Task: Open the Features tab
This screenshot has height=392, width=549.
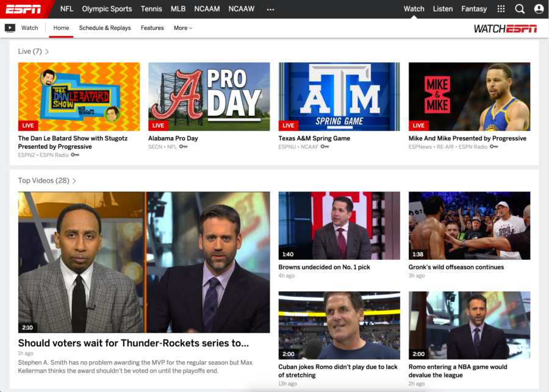Action: (152, 28)
